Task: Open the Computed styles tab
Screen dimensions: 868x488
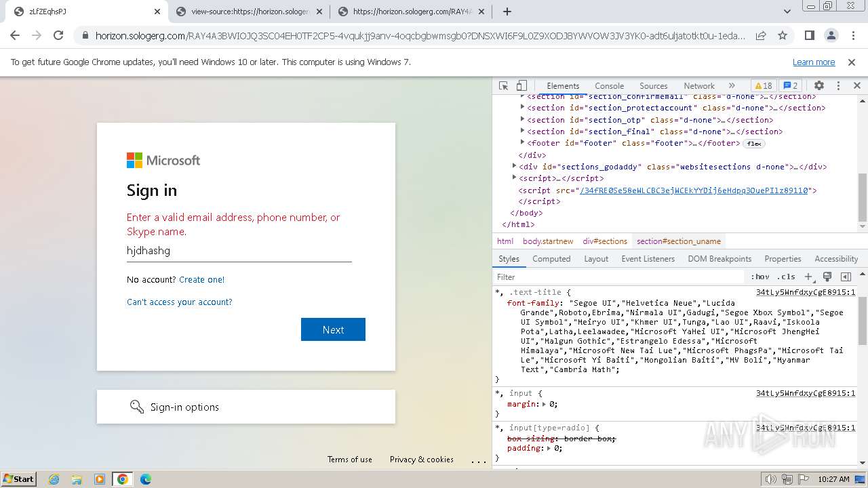Action: pyautogui.click(x=551, y=259)
